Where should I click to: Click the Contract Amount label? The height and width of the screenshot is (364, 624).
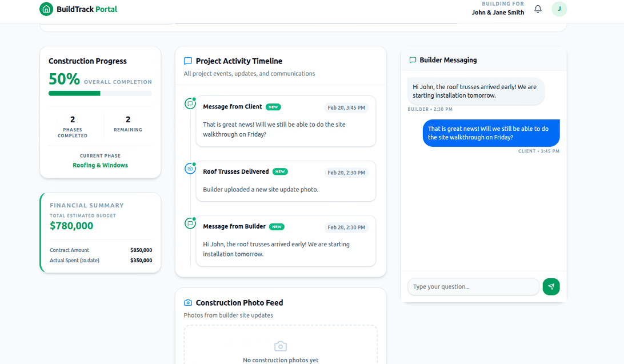tap(69, 250)
